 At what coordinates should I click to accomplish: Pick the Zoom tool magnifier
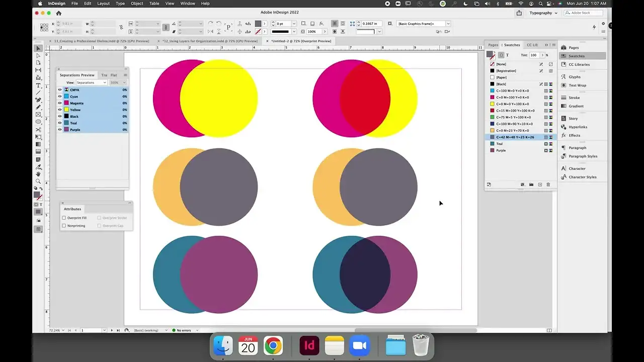[38, 181]
